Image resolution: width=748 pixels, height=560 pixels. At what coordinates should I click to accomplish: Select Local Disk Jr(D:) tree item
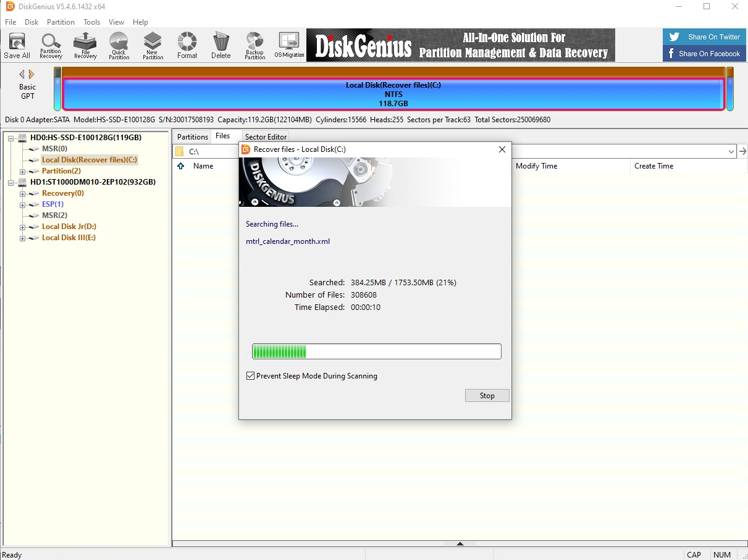(69, 227)
